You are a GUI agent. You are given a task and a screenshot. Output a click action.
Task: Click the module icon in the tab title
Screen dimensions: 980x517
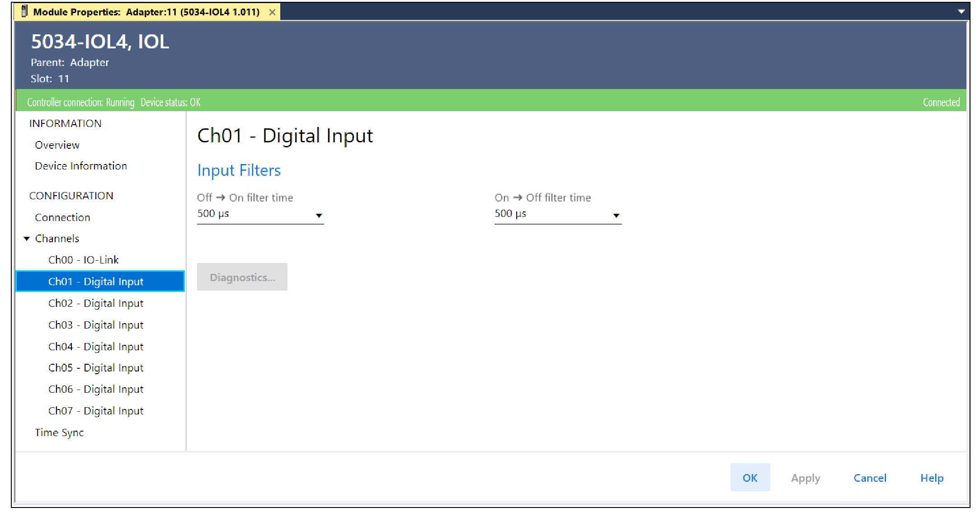coord(24,11)
